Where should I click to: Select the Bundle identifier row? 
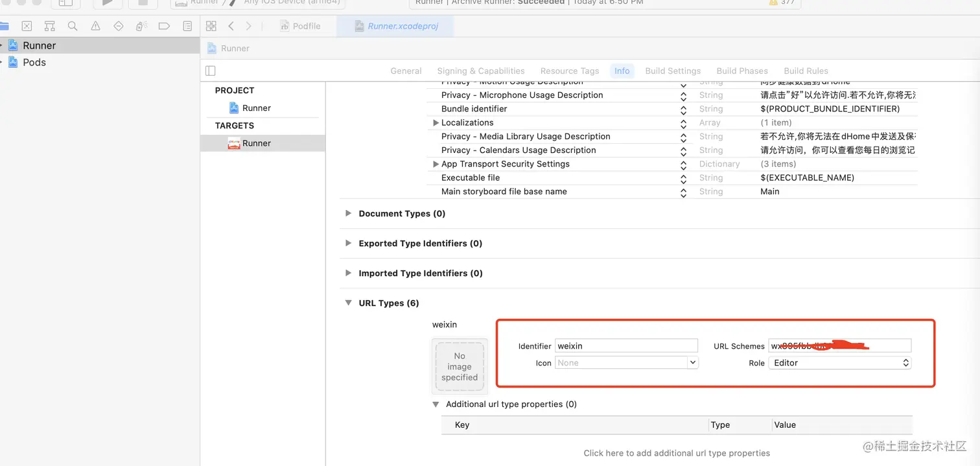click(x=672, y=109)
